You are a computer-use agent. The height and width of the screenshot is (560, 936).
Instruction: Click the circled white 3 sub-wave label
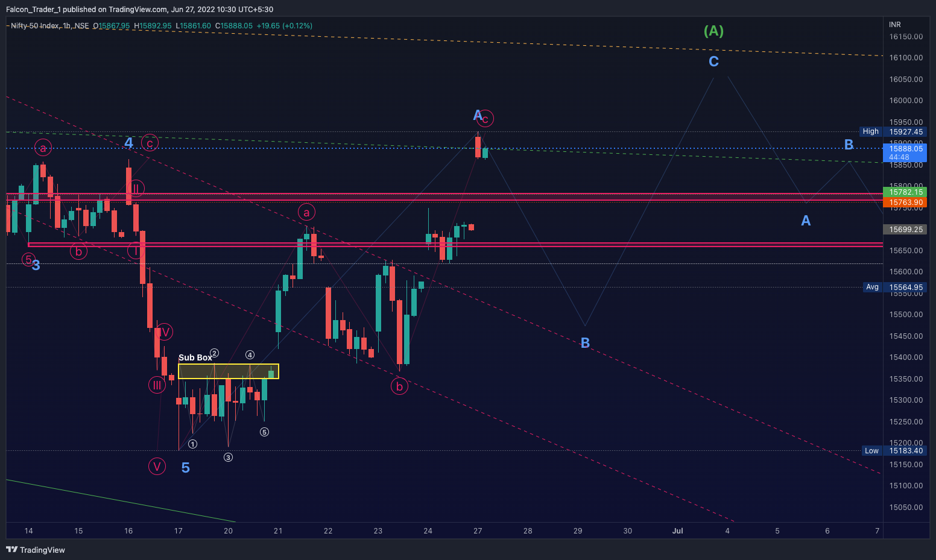coord(228,458)
